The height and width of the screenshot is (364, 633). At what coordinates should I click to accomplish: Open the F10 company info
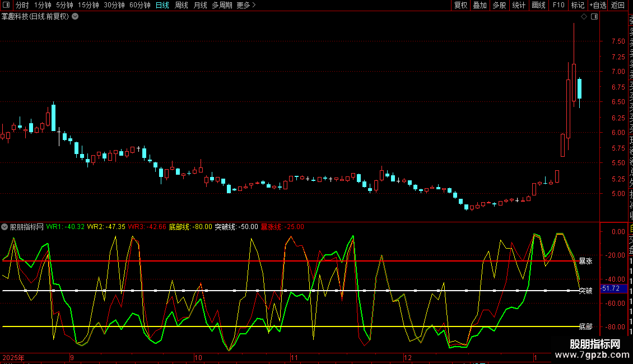[x=558, y=5]
